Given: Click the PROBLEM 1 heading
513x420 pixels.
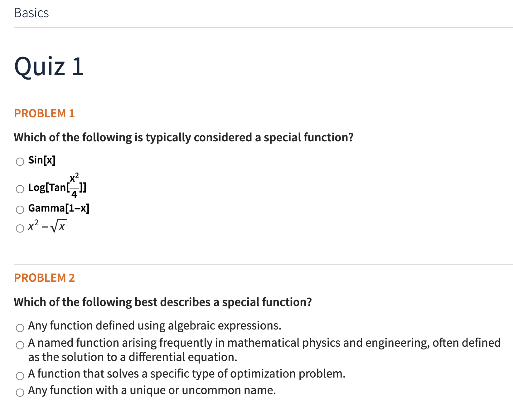Looking at the screenshot, I should (x=44, y=113).
